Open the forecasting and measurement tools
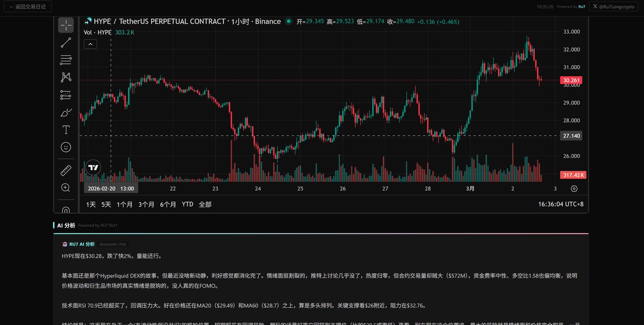This screenshot has width=644, height=325. tap(66, 95)
